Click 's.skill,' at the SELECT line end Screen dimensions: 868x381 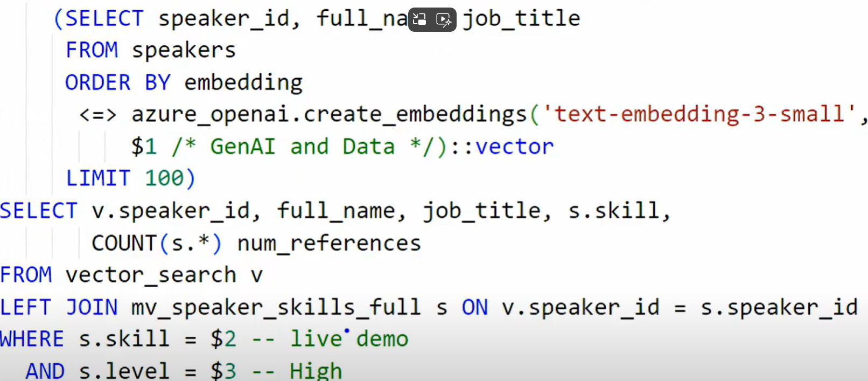point(619,211)
